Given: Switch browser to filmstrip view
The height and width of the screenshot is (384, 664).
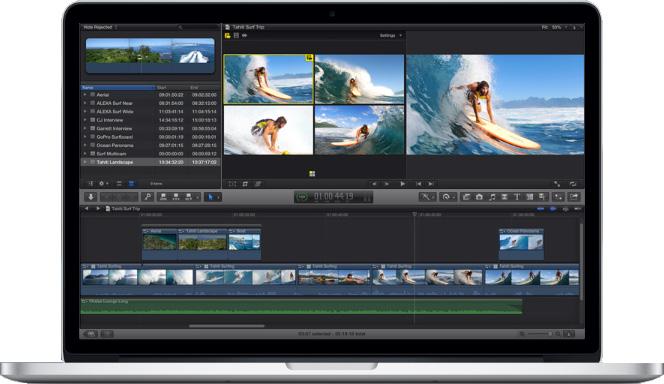Looking at the screenshot, I should 119,184.
